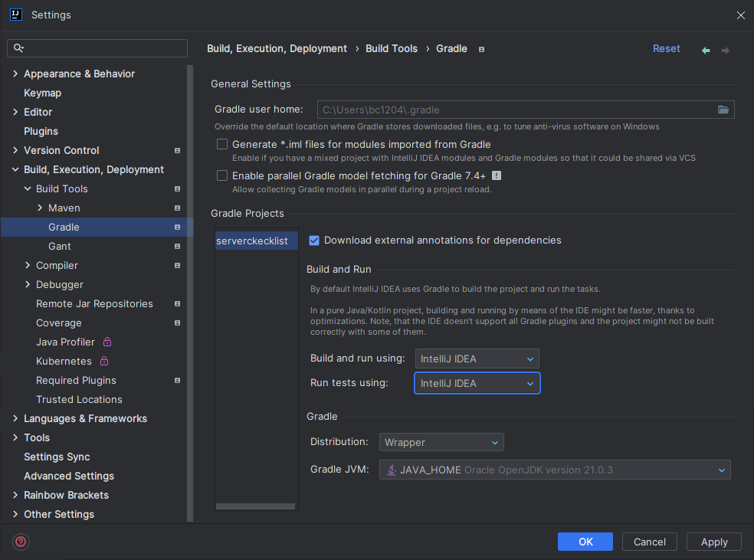Click project icon on Coverage row
The height and width of the screenshot is (560, 754).
click(x=178, y=323)
